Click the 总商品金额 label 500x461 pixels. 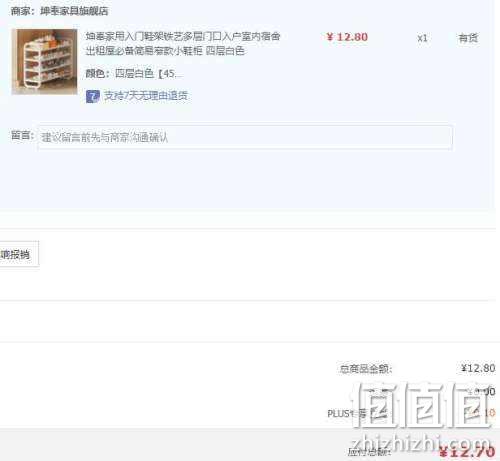(x=366, y=369)
